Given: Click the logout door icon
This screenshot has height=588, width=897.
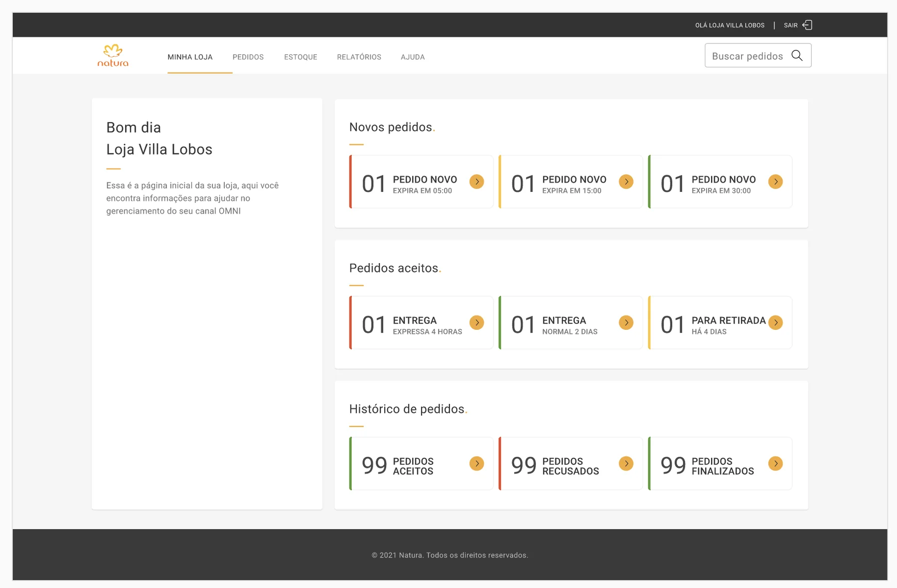Looking at the screenshot, I should point(808,25).
